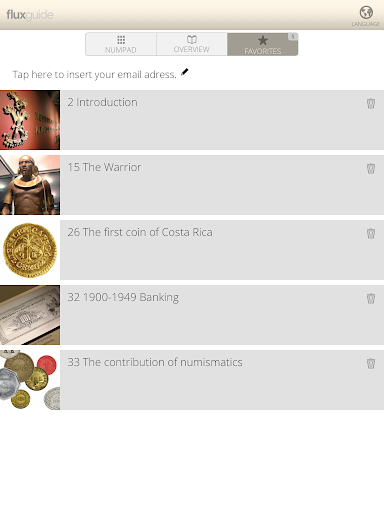Image resolution: width=384 pixels, height=512 pixels.
Task: Select the golden figure Introduction thumbnail
Action: (30, 120)
